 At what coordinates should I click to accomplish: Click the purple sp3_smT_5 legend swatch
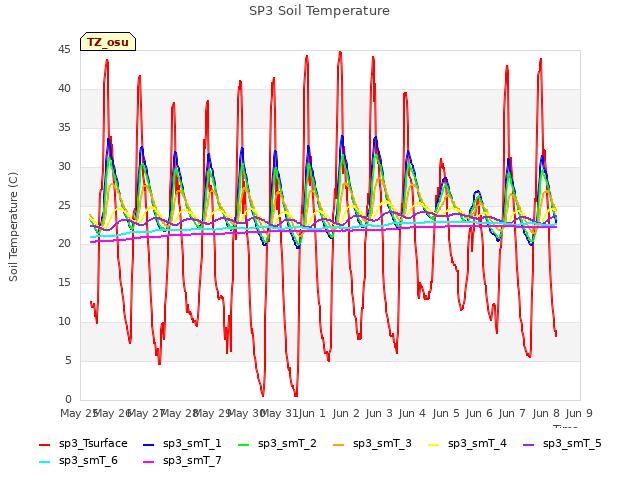click(x=529, y=444)
